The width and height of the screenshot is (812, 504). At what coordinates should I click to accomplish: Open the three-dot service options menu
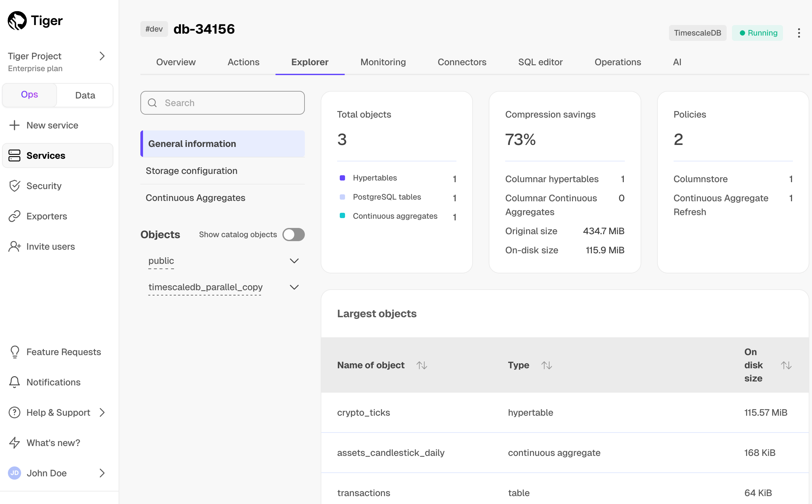tap(799, 33)
